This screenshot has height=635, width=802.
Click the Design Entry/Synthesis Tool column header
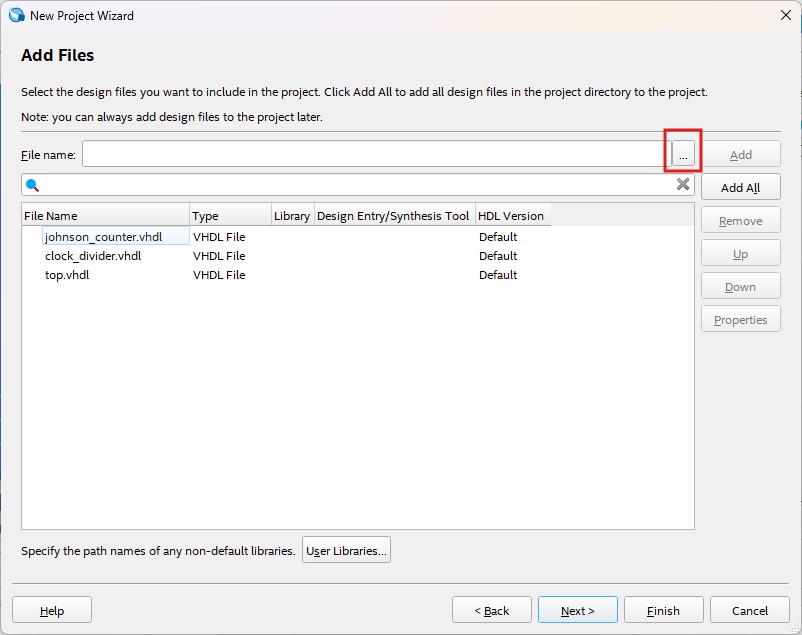[394, 215]
